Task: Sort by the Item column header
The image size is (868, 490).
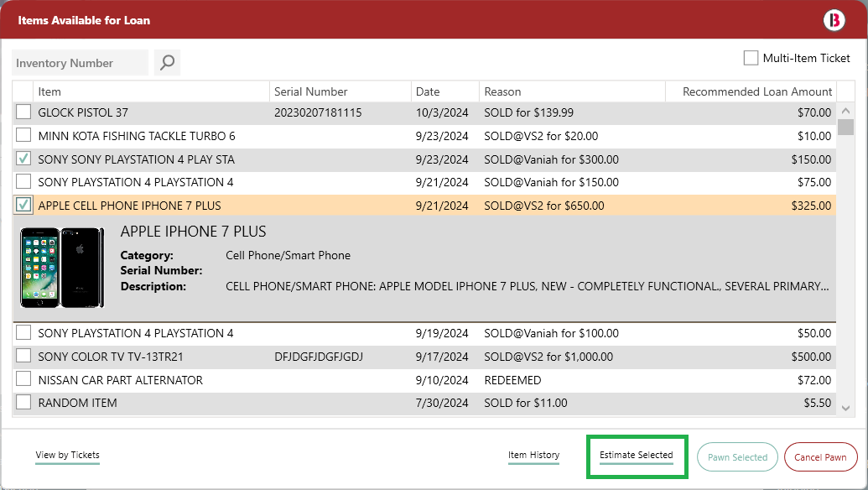Action: (x=151, y=91)
